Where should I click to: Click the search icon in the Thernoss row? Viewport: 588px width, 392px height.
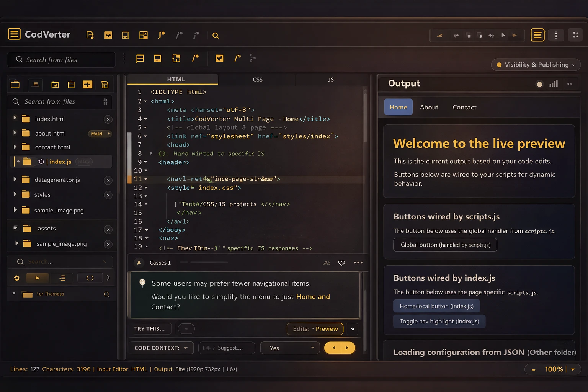(107, 294)
